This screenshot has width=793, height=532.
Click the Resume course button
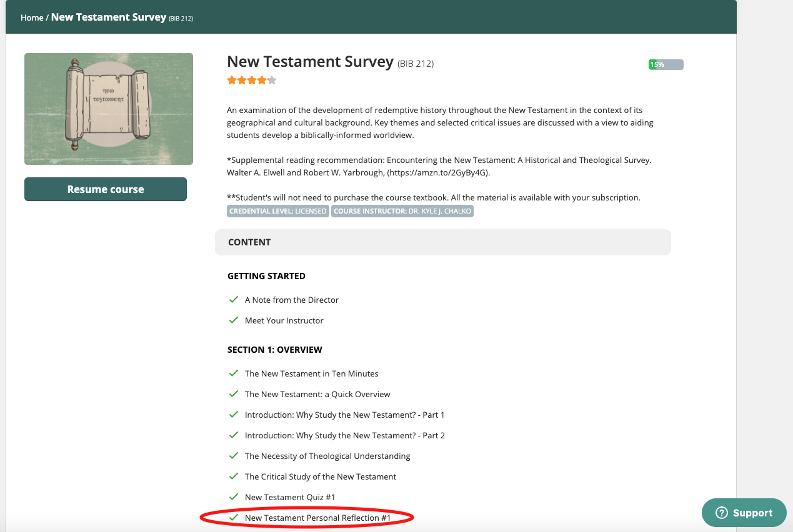(x=106, y=189)
